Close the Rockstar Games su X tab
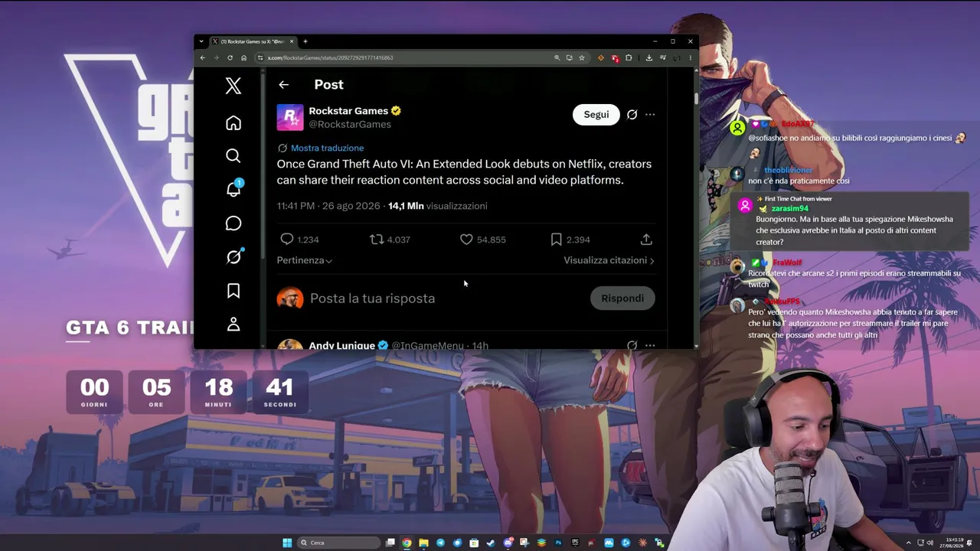Screen dimensions: 980x551 click(292, 41)
